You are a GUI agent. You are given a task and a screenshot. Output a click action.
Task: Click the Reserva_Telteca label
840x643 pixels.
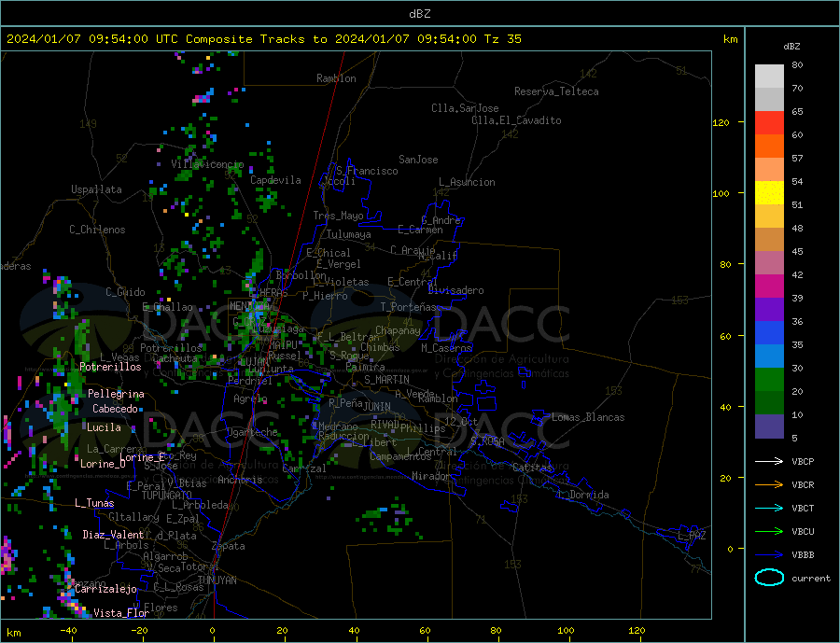click(x=556, y=91)
